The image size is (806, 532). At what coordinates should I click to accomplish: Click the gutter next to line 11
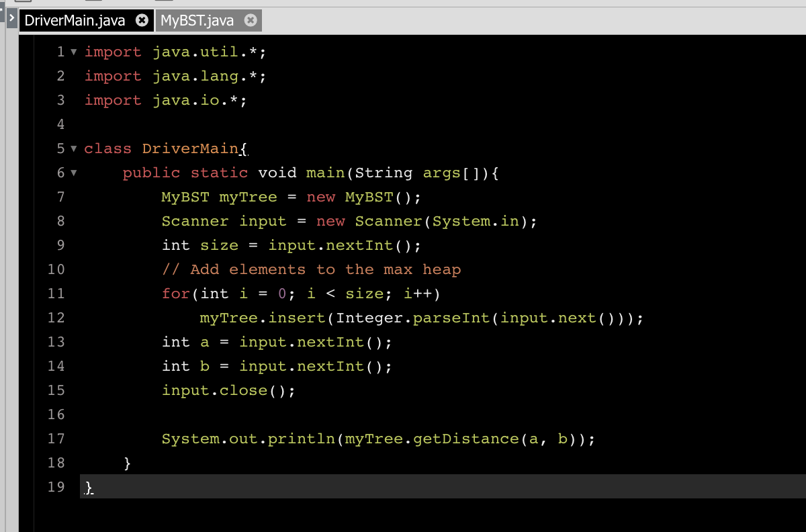point(56,294)
